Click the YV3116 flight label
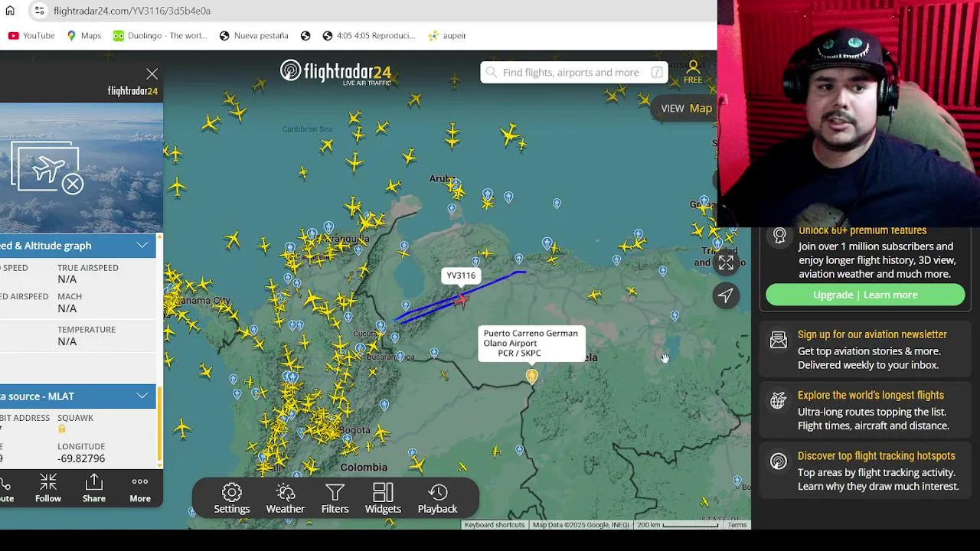980x551 pixels. pyautogui.click(x=461, y=275)
